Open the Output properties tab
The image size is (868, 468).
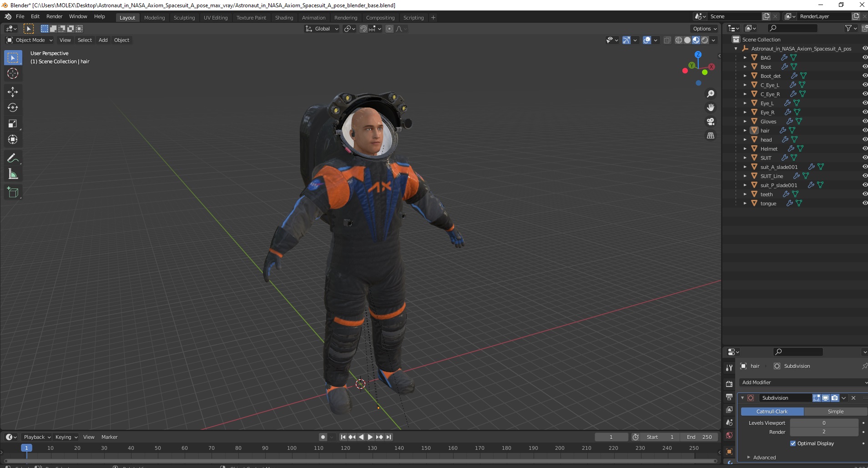[x=729, y=397]
